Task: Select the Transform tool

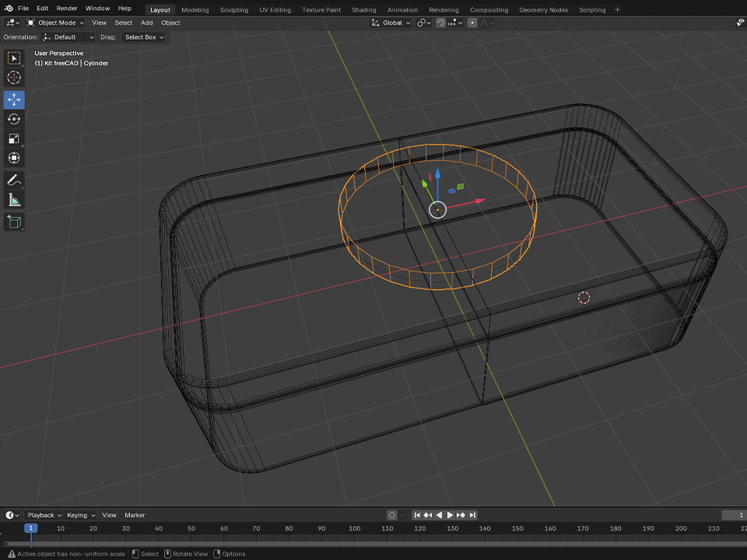Action: (14, 158)
